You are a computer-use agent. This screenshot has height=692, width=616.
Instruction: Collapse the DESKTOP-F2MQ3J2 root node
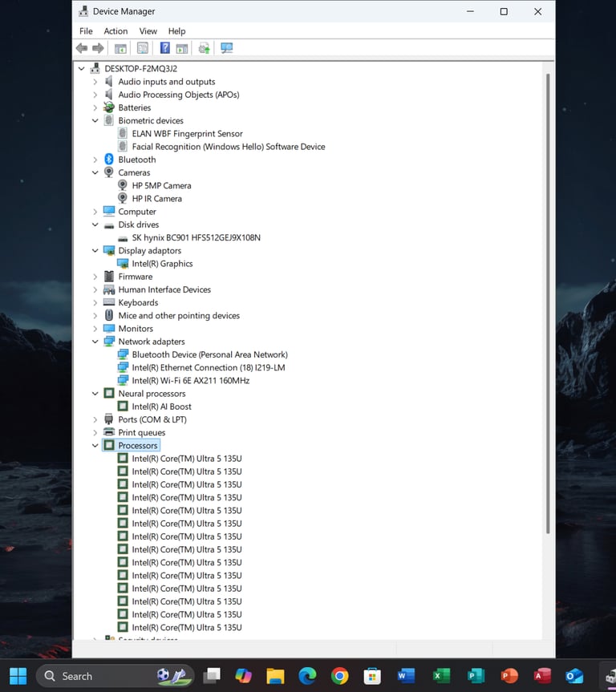coord(82,68)
